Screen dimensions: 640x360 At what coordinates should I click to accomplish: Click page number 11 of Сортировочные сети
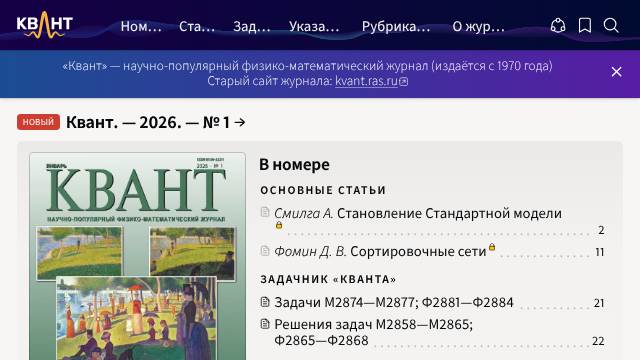(599, 252)
